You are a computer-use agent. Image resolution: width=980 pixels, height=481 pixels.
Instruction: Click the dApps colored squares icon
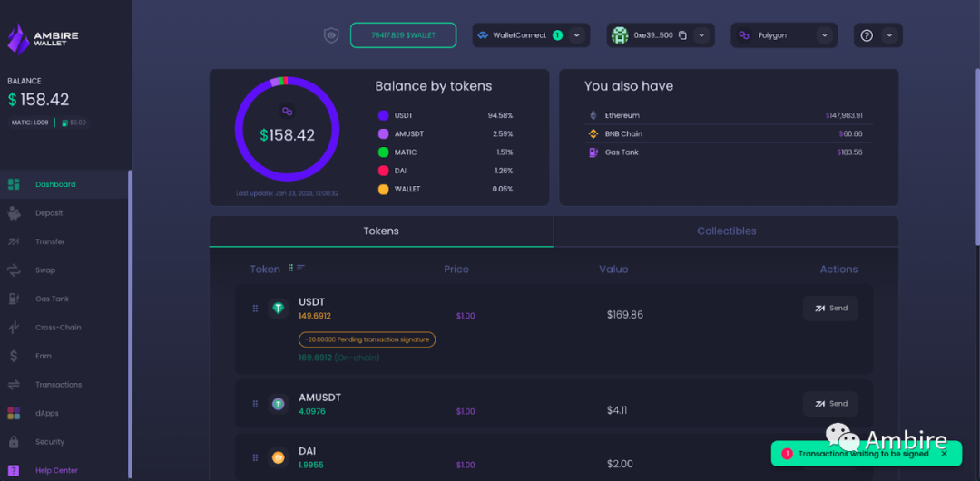coord(14,414)
